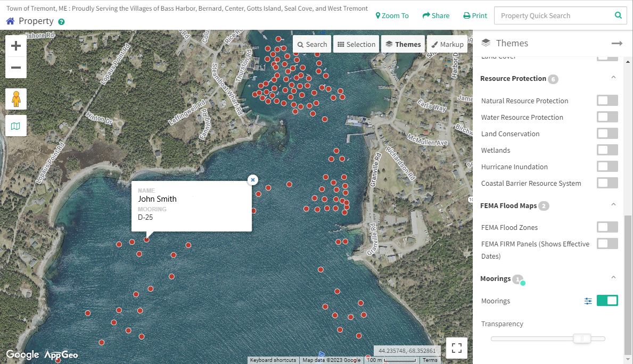The height and width of the screenshot is (364, 633).
Task: Click the Themes panel scrollbar
Action: click(627, 285)
